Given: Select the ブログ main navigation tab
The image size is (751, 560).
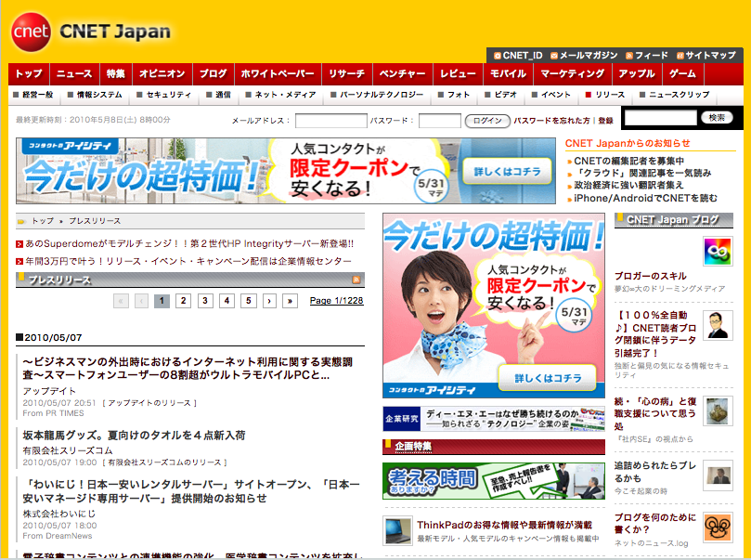Looking at the screenshot, I should (214, 73).
